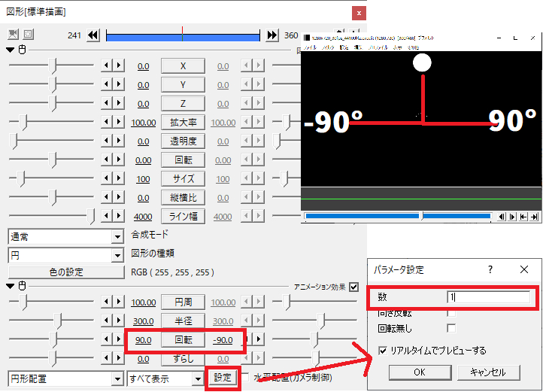Image resolution: width=543 pixels, height=392 pixels.
Task: Open the すべて表示 category dropdown
Action: [165, 378]
